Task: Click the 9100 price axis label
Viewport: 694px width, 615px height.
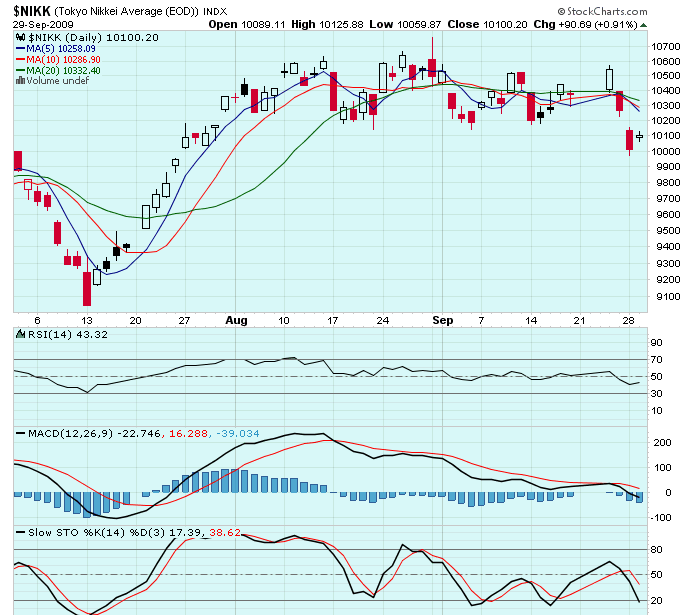Action: point(668,297)
